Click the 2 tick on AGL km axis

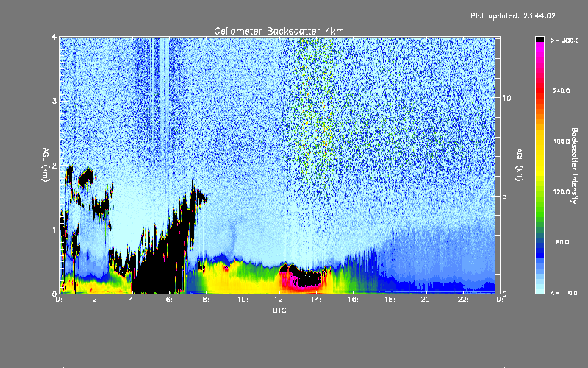(54, 166)
